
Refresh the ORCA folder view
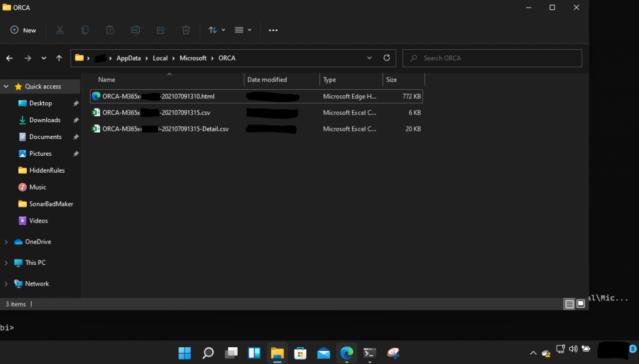tap(387, 58)
